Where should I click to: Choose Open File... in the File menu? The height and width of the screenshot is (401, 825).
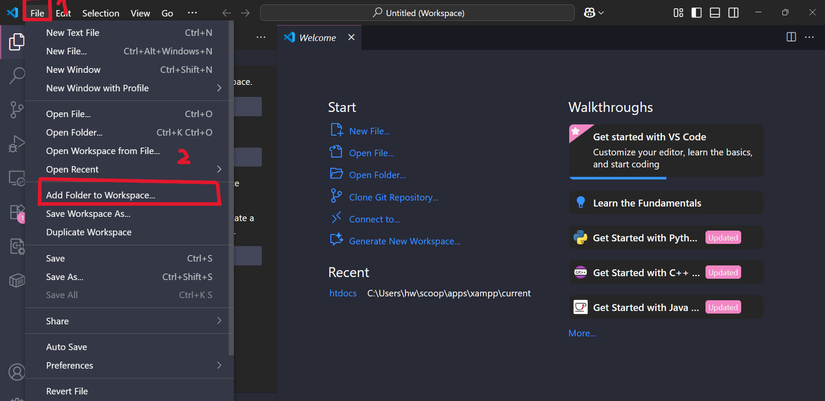(127, 114)
